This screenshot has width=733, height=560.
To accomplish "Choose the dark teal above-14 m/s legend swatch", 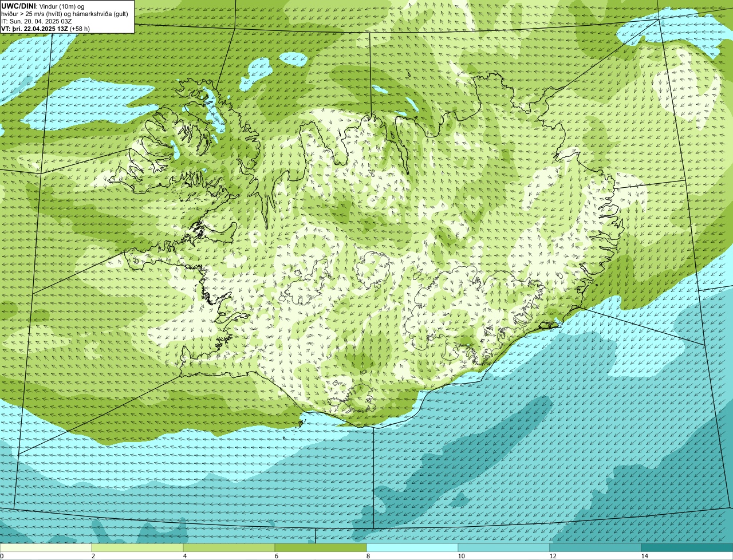I will pos(687,547).
